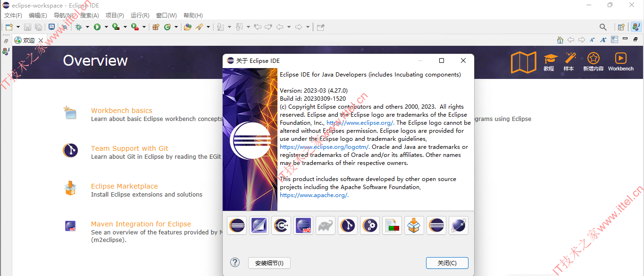
Task: Click the 安装细节(I) button
Action: (269, 263)
